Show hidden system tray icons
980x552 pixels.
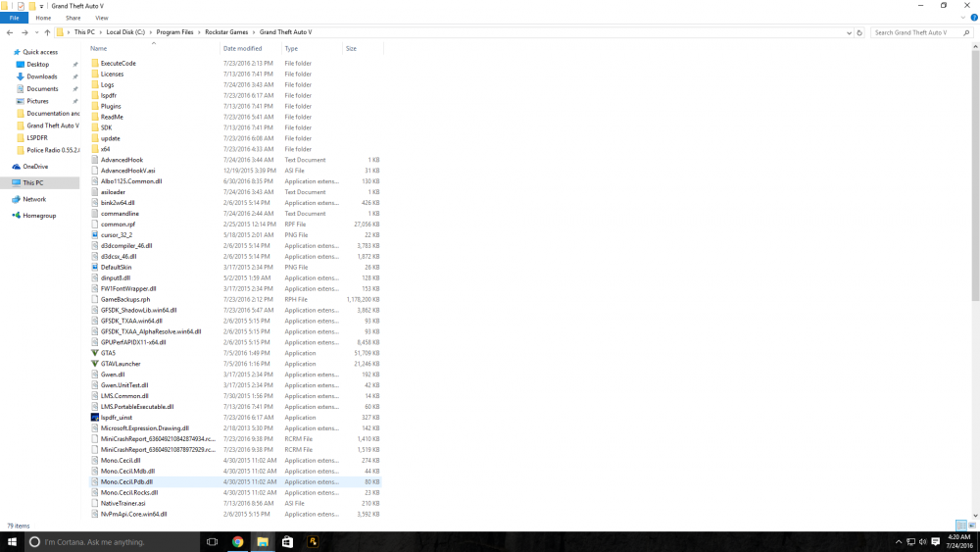click(x=898, y=541)
